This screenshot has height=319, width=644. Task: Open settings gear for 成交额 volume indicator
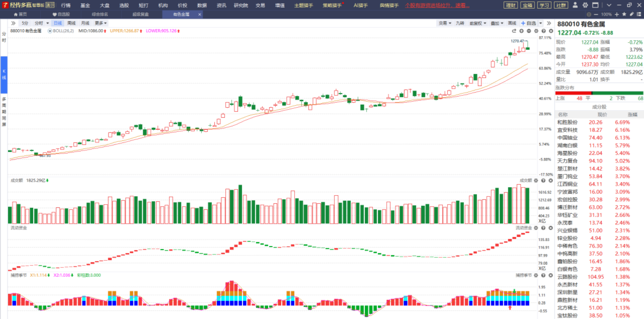point(536,181)
